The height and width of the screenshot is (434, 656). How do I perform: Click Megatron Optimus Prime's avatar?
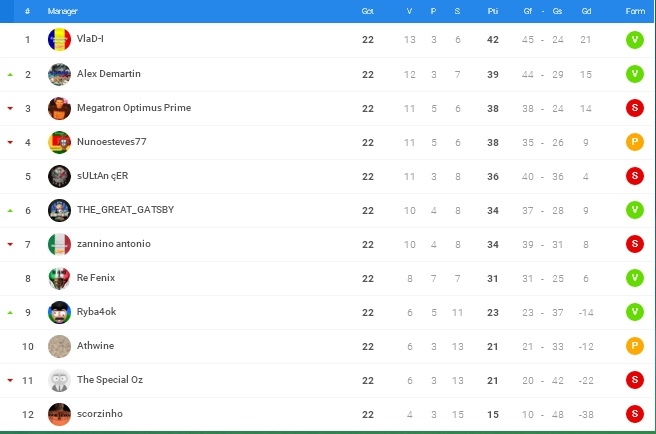(x=59, y=108)
